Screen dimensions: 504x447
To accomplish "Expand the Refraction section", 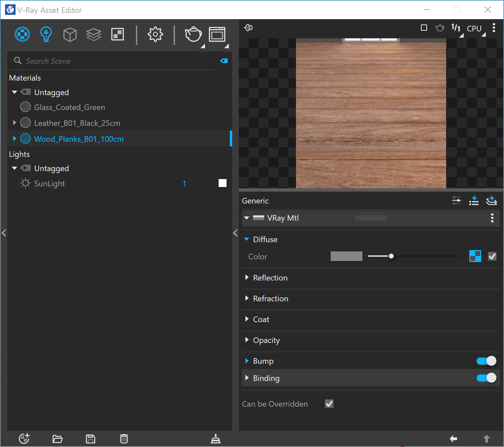I will (x=247, y=298).
